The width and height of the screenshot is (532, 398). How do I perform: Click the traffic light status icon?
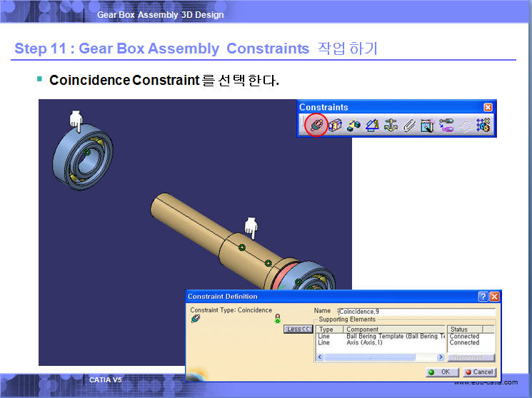(277, 320)
